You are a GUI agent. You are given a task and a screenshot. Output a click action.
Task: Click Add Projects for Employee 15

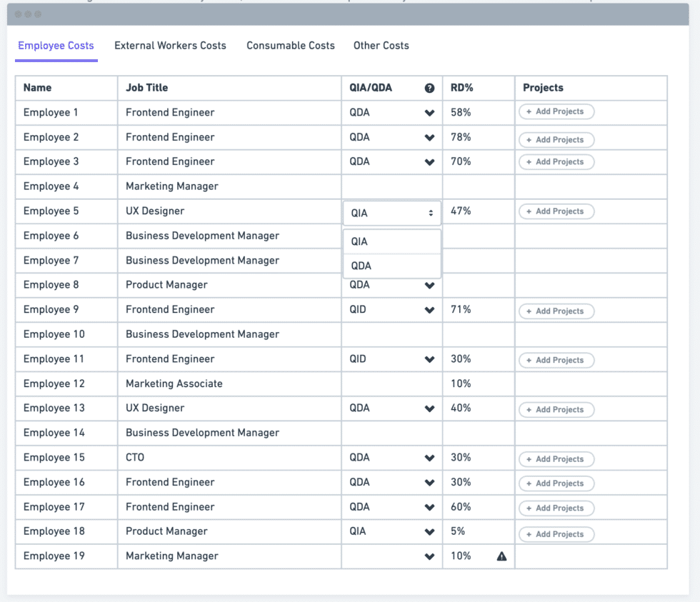556,459
